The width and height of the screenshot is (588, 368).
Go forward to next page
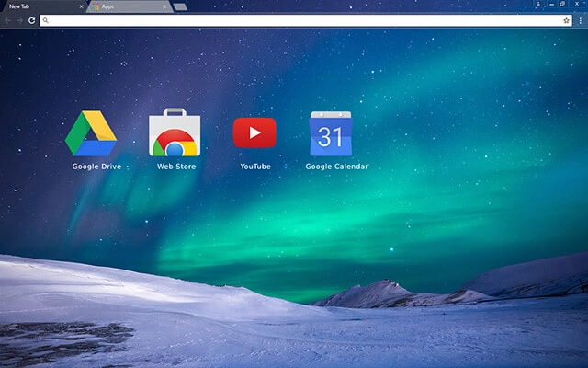[x=20, y=20]
